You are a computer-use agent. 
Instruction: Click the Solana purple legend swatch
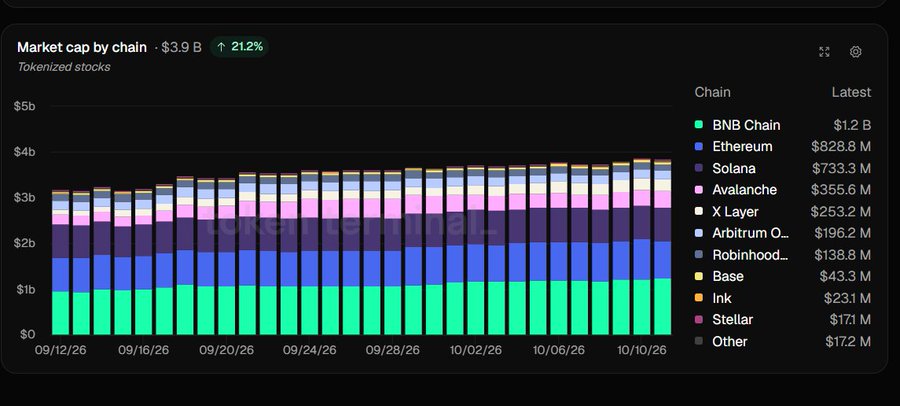click(699, 168)
